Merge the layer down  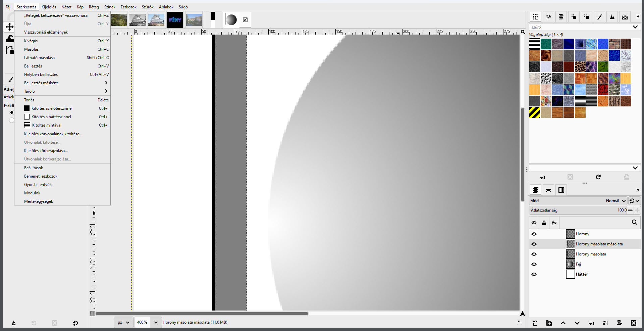605,323
